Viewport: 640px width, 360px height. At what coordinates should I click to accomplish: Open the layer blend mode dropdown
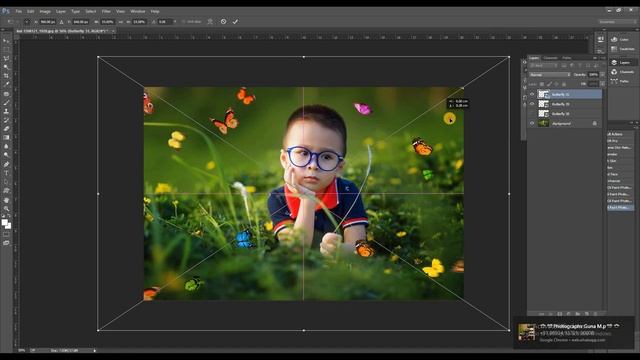tap(550, 75)
